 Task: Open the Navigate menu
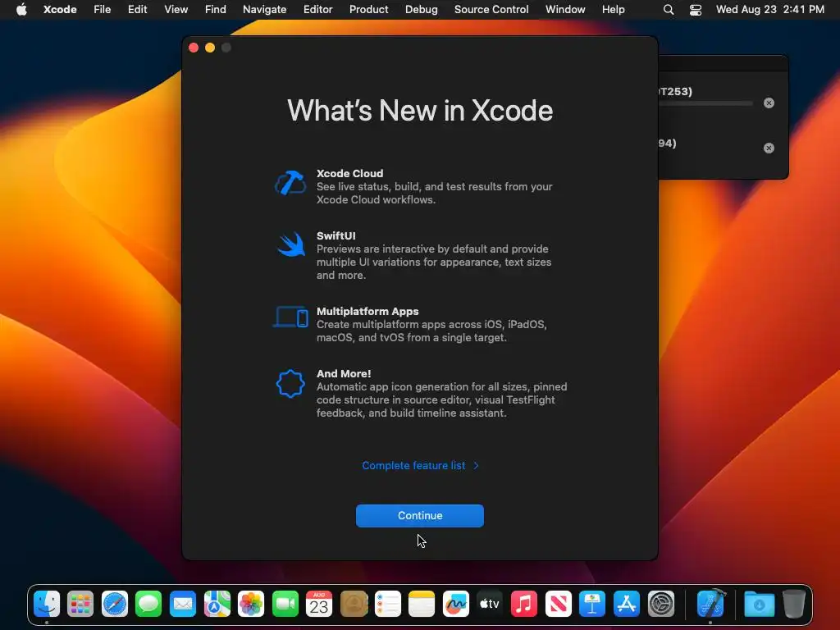[x=265, y=9]
